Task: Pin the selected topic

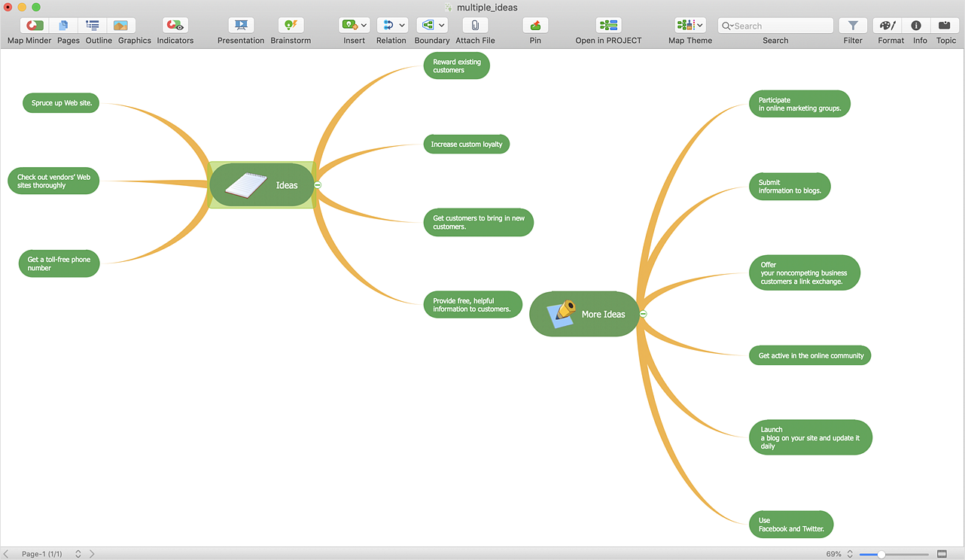Action: click(535, 26)
